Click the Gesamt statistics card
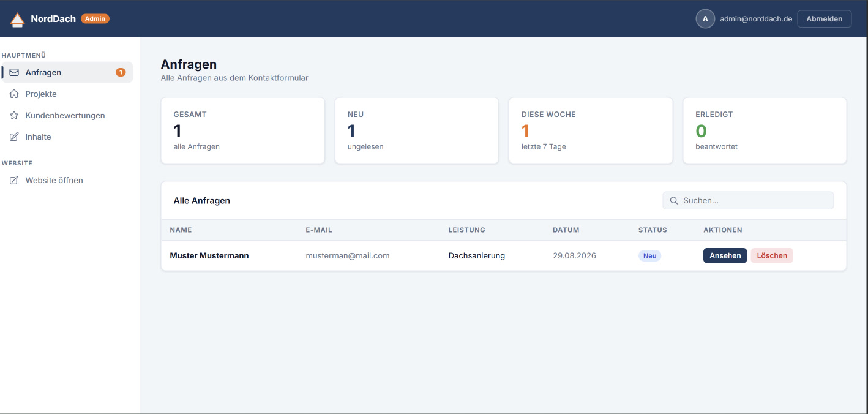This screenshot has width=868, height=414. pyautogui.click(x=243, y=130)
